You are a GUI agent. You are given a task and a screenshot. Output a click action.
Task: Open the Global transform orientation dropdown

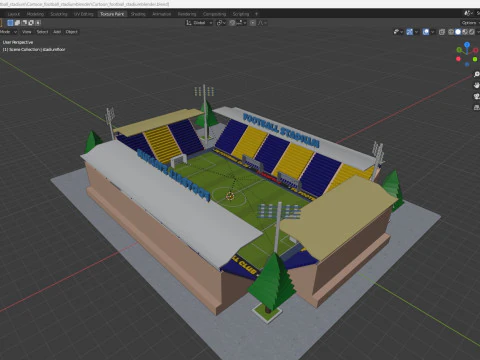[x=199, y=23]
